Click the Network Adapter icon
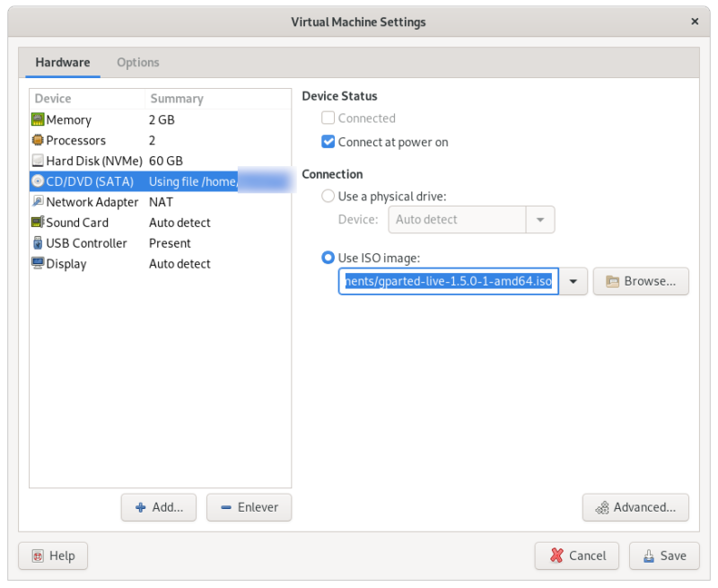This screenshot has width=718, height=588. [38, 201]
